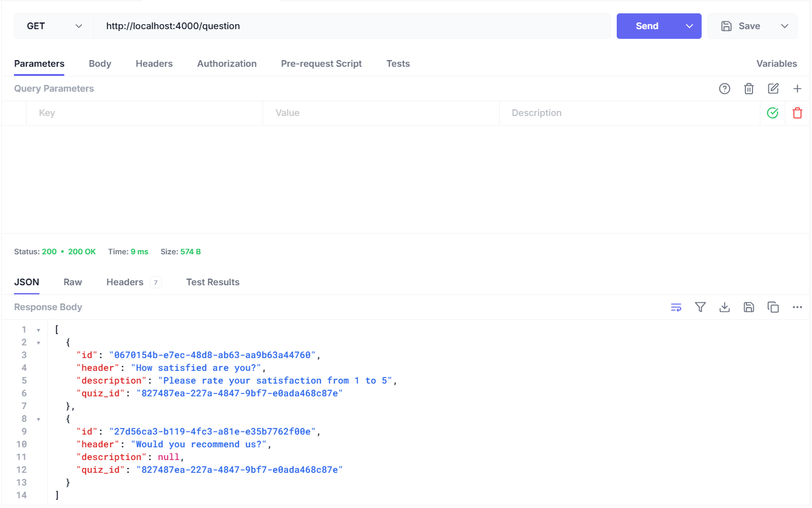Filter the response body
Screen dimensions: 812x508
[700, 307]
